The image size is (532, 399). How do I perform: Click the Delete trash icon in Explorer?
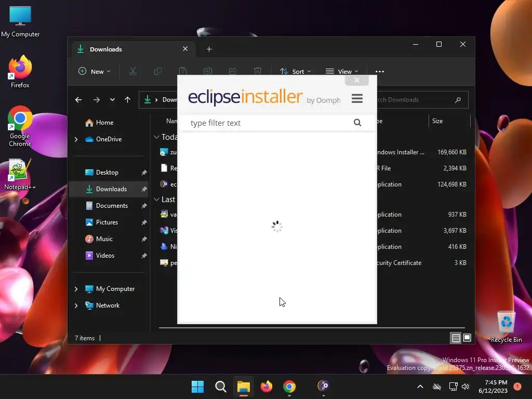coord(258,71)
